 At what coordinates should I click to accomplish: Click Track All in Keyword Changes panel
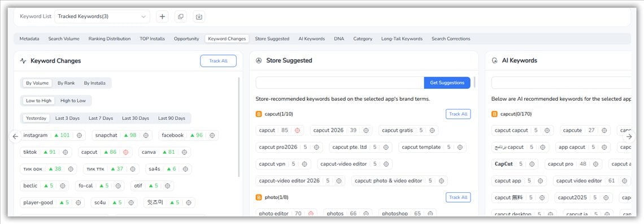tap(218, 61)
